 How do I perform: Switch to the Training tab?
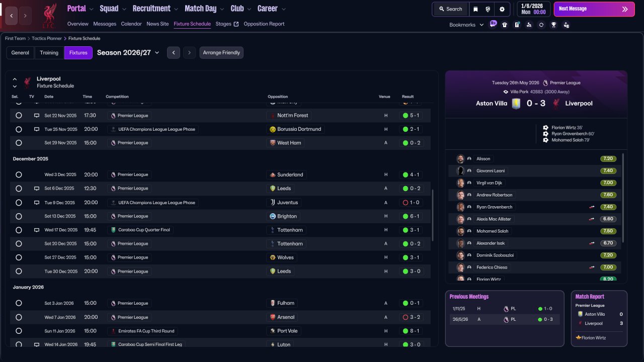pyautogui.click(x=49, y=53)
